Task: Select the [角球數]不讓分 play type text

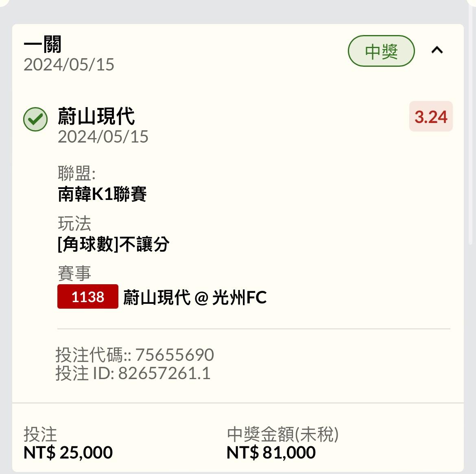Action: (114, 244)
